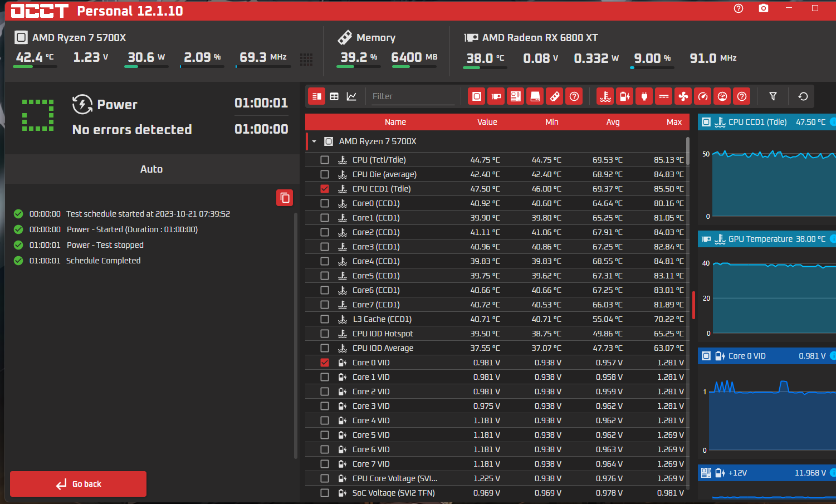Viewport: 836px width, 504px height.
Task: Check the SoC Voltage (SVI2 TFN) checkbox
Action: click(x=325, y=493)
